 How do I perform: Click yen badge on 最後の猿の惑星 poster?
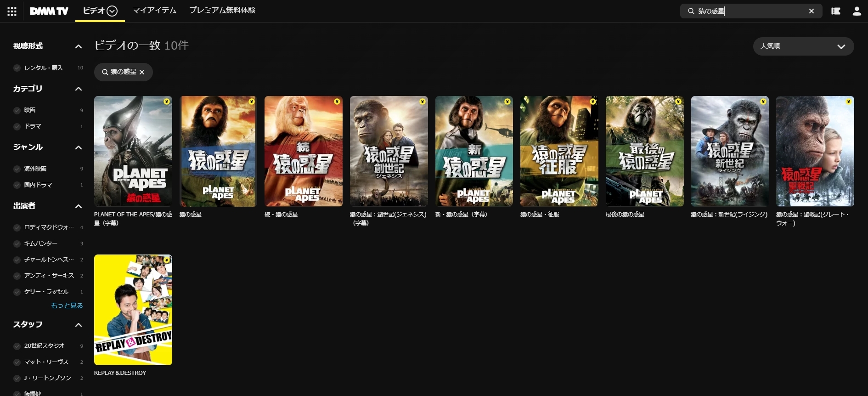(x=678, y=102)
